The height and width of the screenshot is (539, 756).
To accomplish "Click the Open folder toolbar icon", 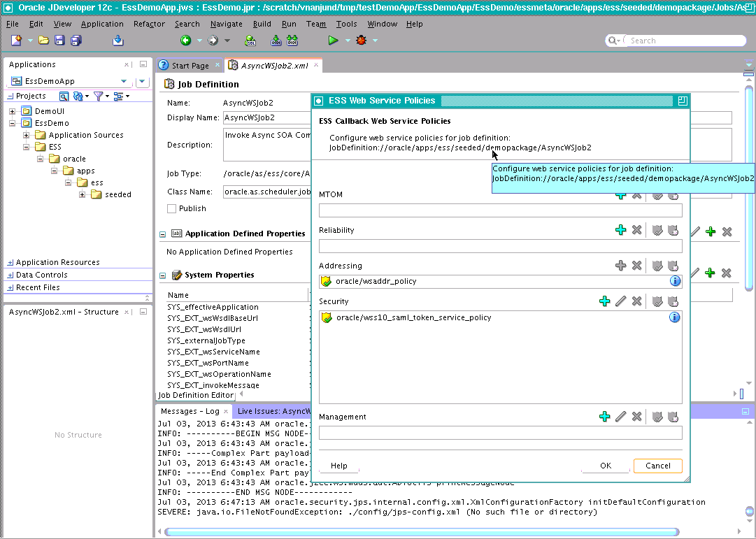I will pos(44,41).
